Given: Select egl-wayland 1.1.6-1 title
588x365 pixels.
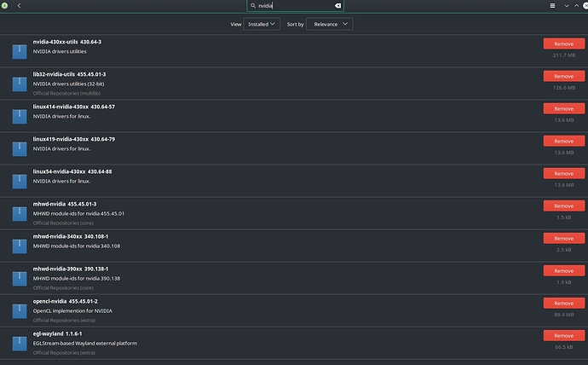Looking at the screenshot, I should click(x=57, y=333).
